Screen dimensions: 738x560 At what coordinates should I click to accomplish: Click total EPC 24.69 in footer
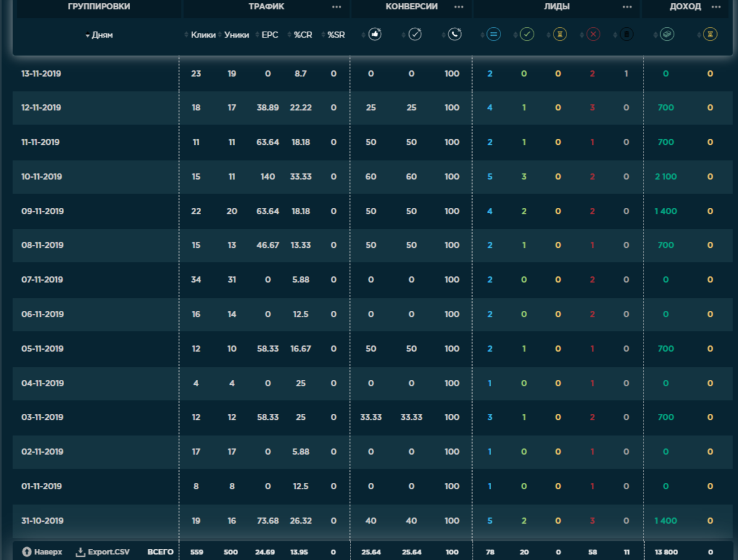(265, 552)
